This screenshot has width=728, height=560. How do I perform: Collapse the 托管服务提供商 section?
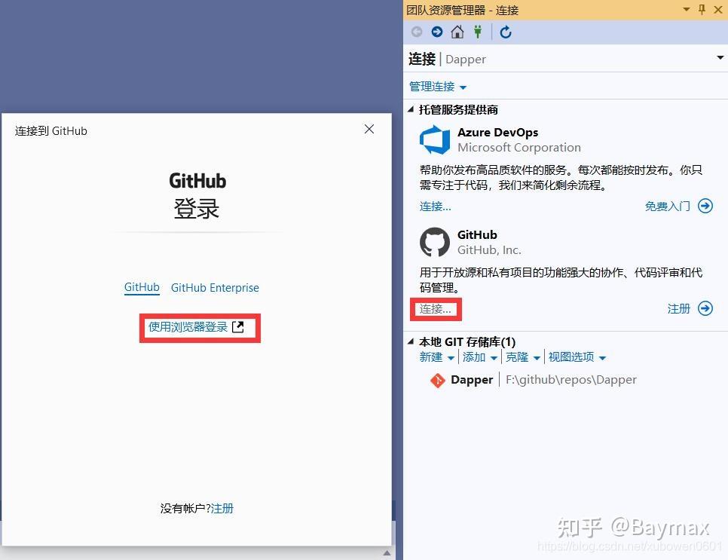point(410,109)
